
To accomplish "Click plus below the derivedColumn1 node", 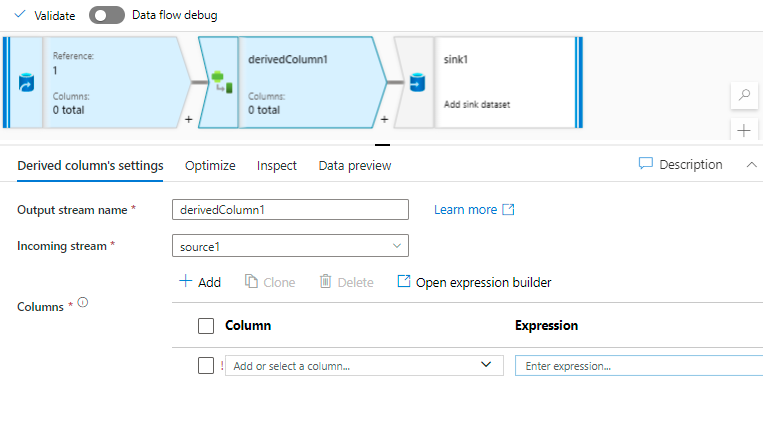I will 385,119.
